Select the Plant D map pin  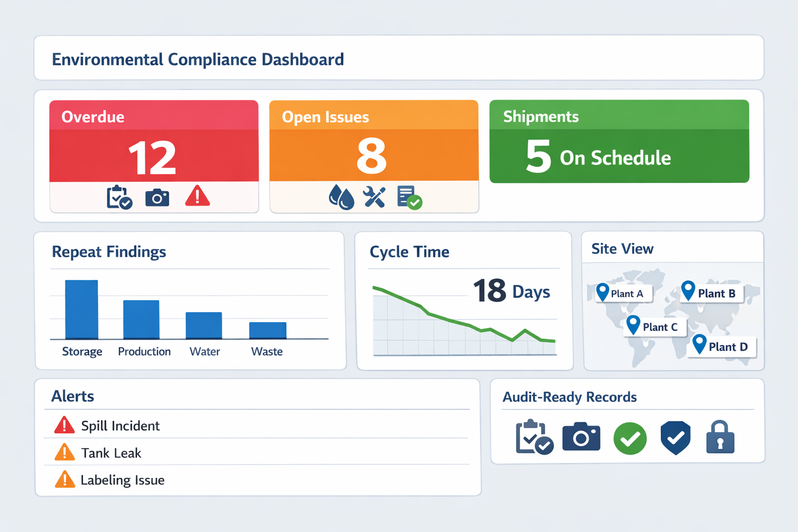(700, 344)
